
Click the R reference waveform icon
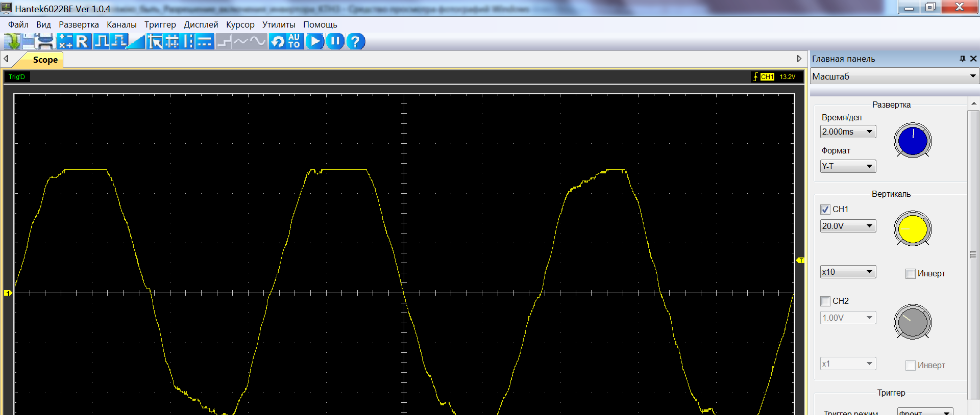pyautogui.click(x=82, y=41)
